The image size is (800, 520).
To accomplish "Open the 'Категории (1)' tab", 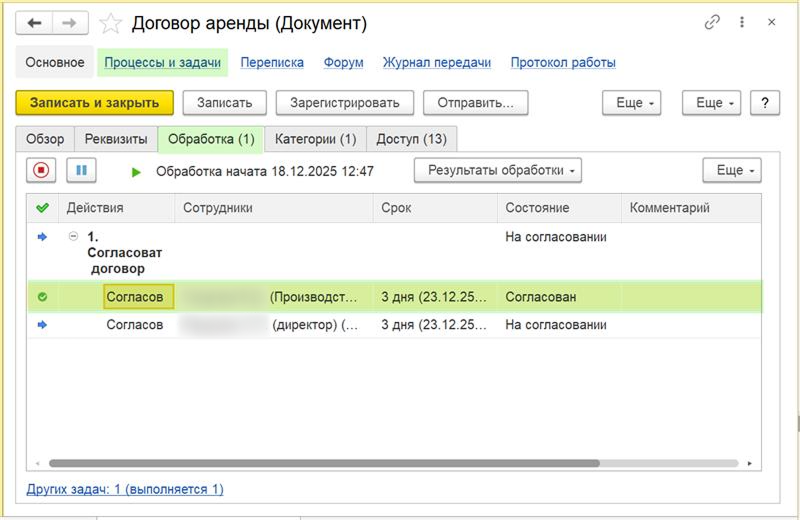I will click(x=315, y=139).
